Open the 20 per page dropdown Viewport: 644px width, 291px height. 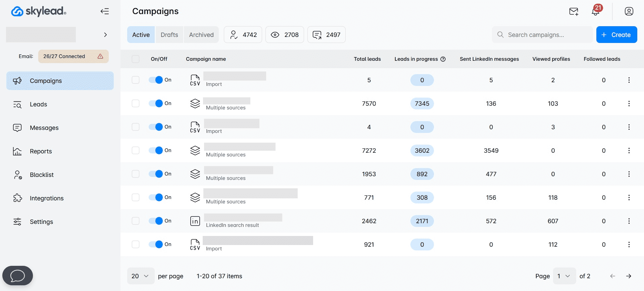(x=141, y=276)
